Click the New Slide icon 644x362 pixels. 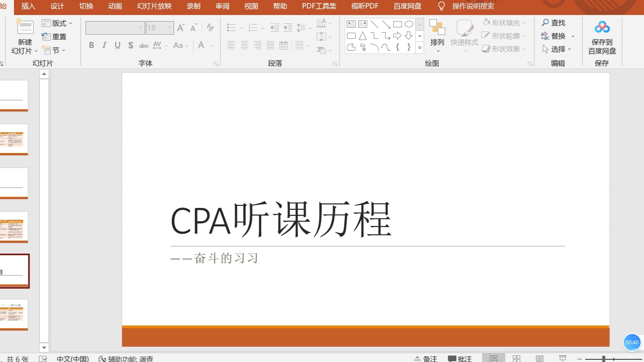click(x=25, y=27)
